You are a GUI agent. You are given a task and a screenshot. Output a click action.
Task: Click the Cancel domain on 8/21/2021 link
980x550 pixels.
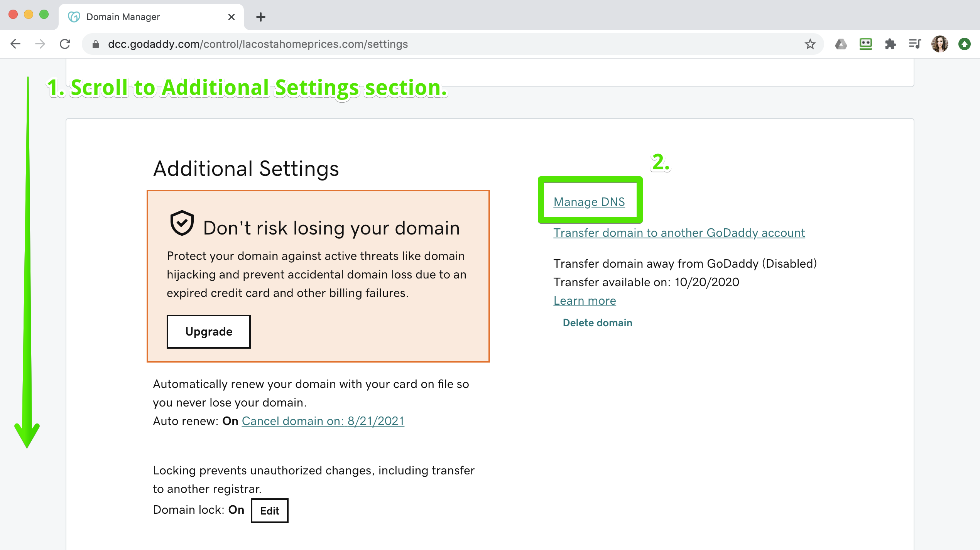point(323,421)
